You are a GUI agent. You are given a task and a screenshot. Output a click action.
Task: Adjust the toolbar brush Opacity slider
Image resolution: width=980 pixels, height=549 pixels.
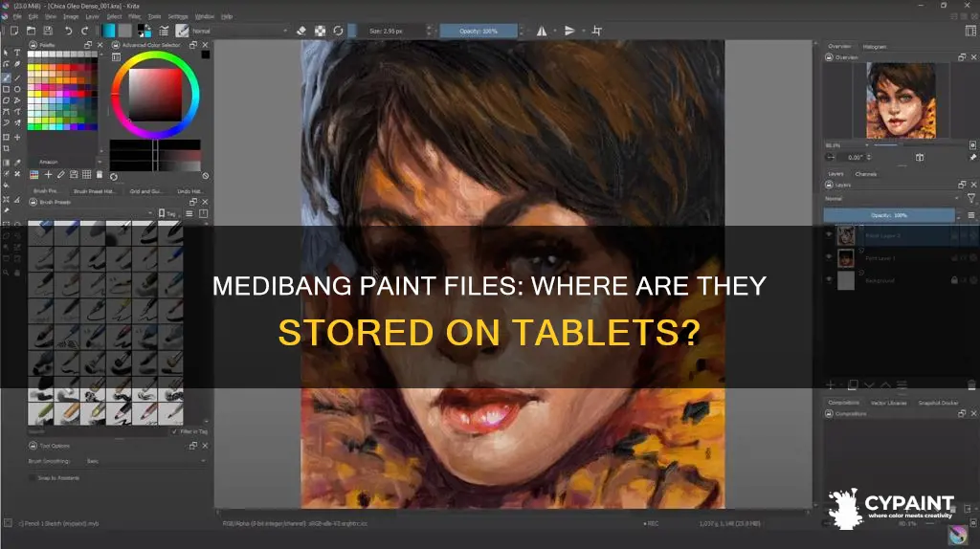point(479,31)
